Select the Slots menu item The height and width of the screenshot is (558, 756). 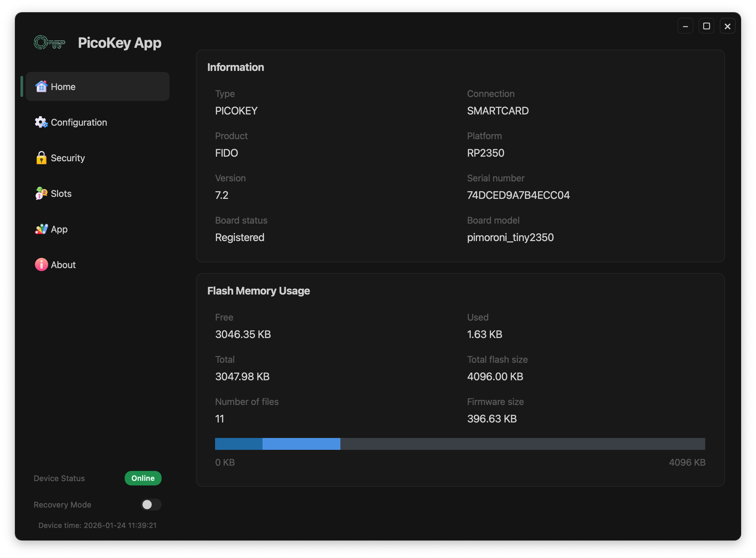pos(61,194)
